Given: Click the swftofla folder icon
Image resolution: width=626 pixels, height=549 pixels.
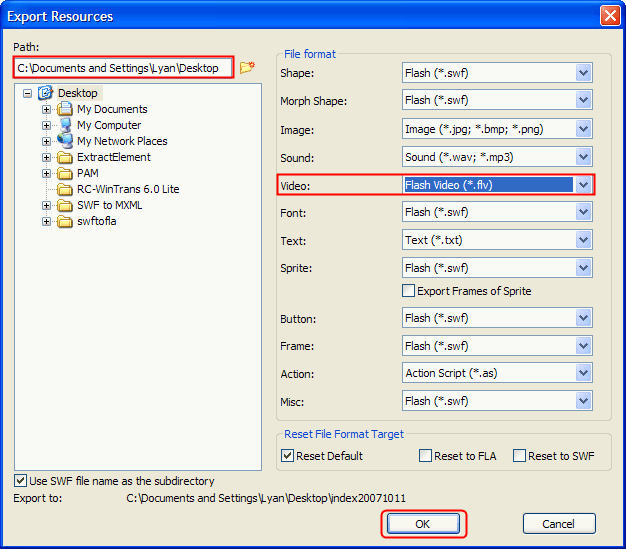Looking at the screenshot, I should pos(65,221).
